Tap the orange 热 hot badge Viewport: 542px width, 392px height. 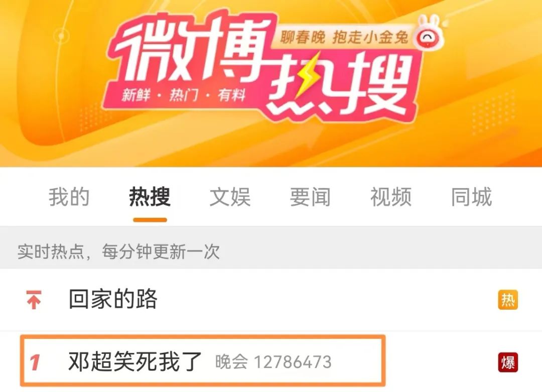(508, 299)
